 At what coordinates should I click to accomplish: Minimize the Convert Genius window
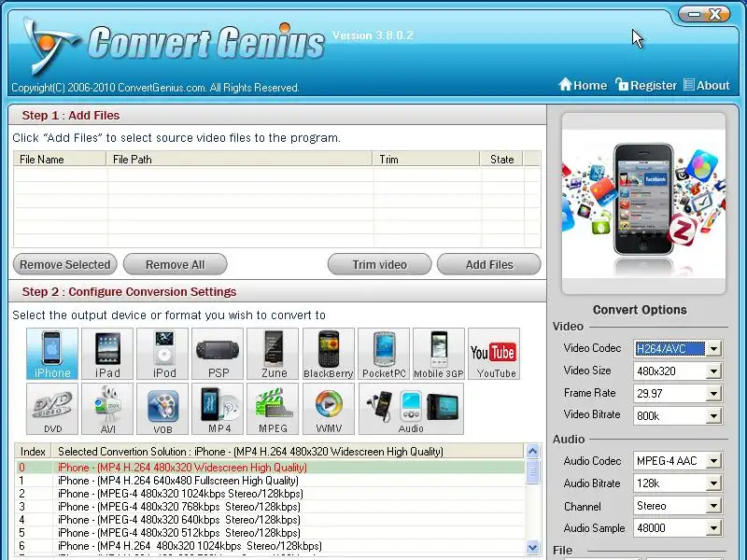tap(694, 15)
